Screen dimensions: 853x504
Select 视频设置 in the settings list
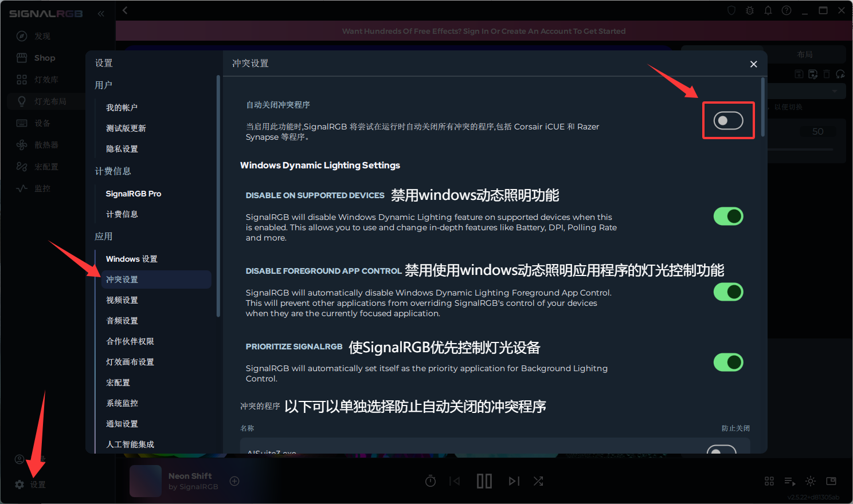pos(122,300)
